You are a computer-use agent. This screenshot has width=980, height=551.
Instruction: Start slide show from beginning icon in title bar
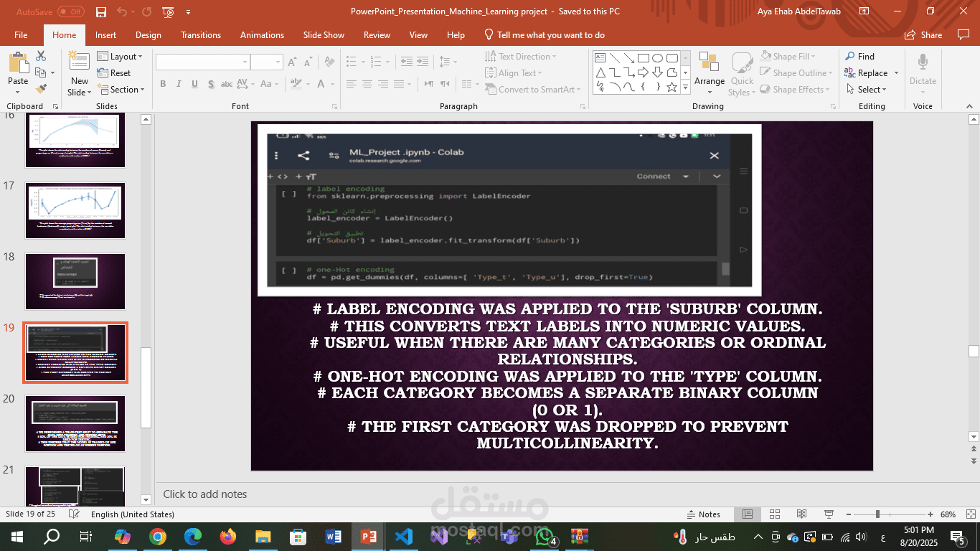coord(168,11)
